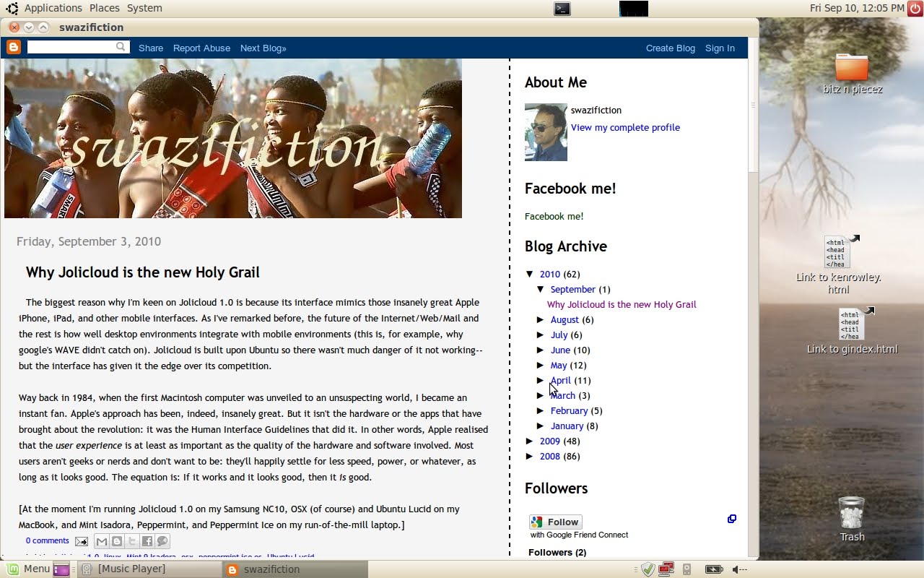Share post to Facebook icon
The image size is (924, 578).
pos(147,541)
